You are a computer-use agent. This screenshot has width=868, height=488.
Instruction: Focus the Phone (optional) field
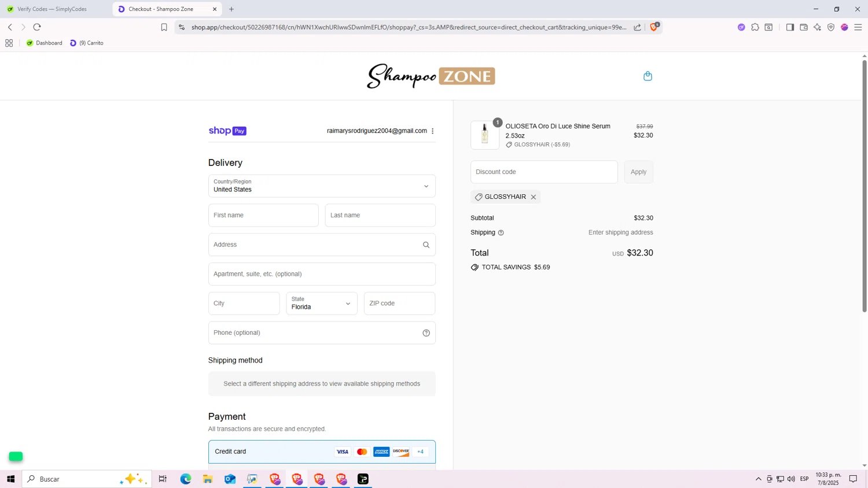coord(322,333)
